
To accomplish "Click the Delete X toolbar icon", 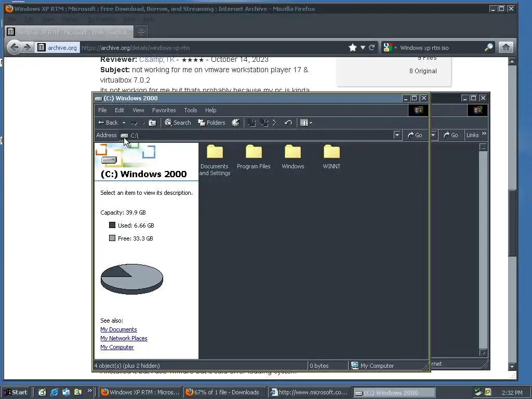I will (x=276, y=123).
